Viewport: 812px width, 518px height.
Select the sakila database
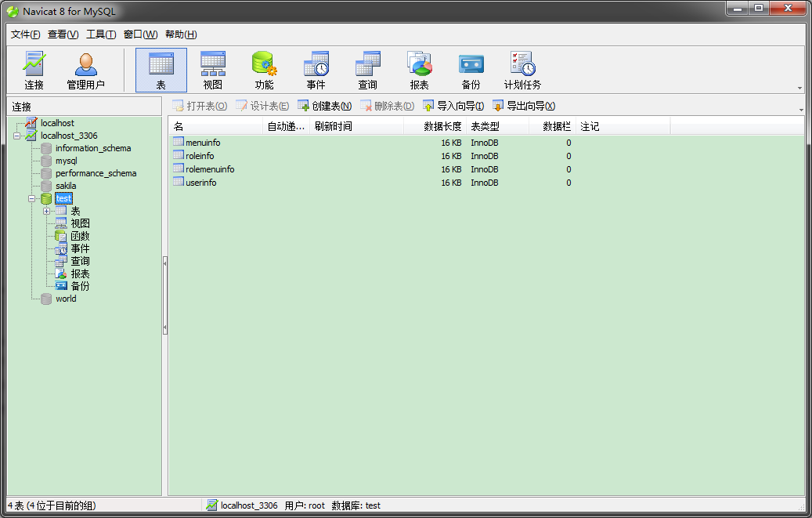tap(66, 186)
